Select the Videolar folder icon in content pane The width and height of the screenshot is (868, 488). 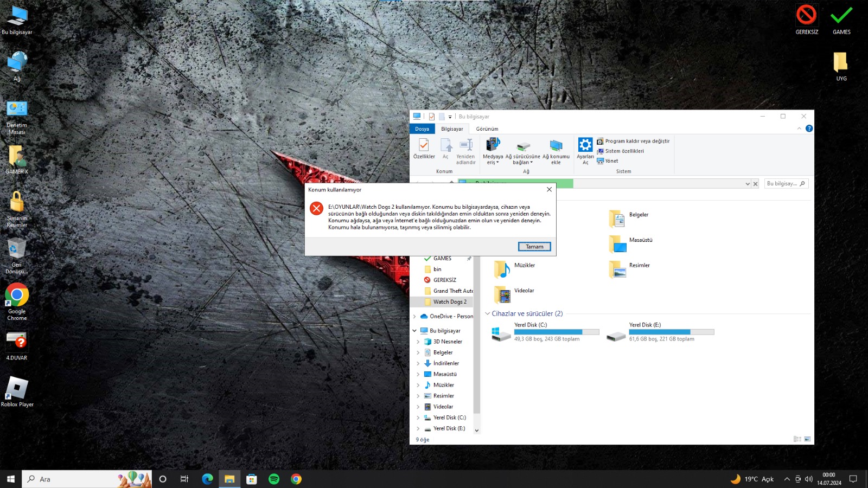[502, 294]
